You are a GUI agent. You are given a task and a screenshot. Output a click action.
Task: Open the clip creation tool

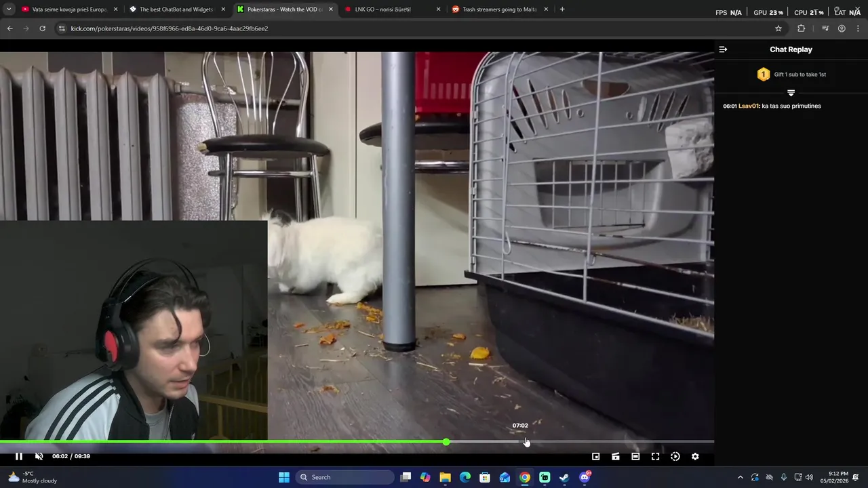tap(616, 456)
